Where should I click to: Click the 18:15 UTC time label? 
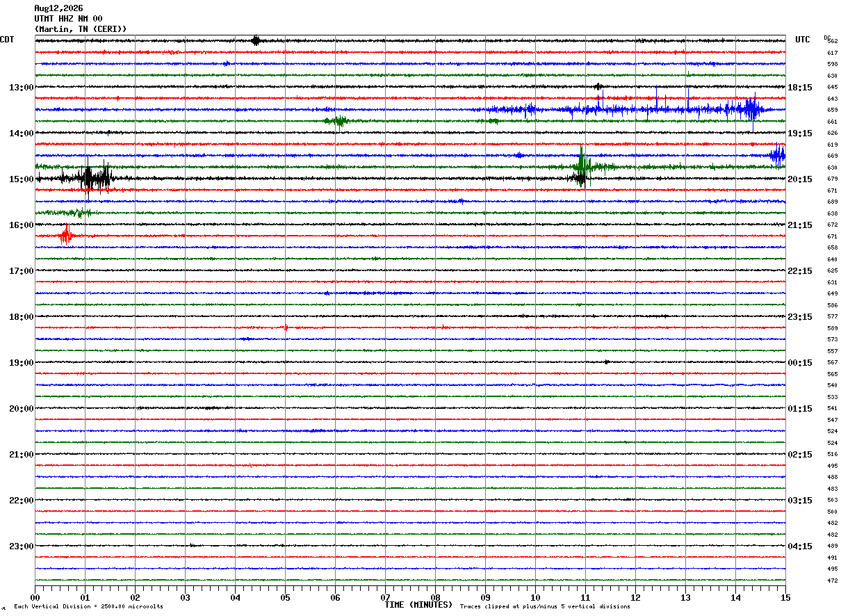click(x=800, y=88)
